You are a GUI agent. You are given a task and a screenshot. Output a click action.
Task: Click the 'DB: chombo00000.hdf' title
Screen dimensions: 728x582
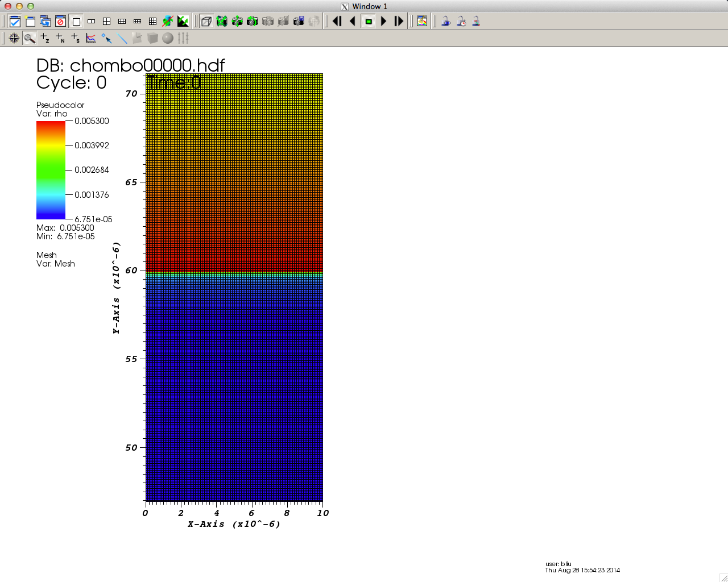[131, 65]
